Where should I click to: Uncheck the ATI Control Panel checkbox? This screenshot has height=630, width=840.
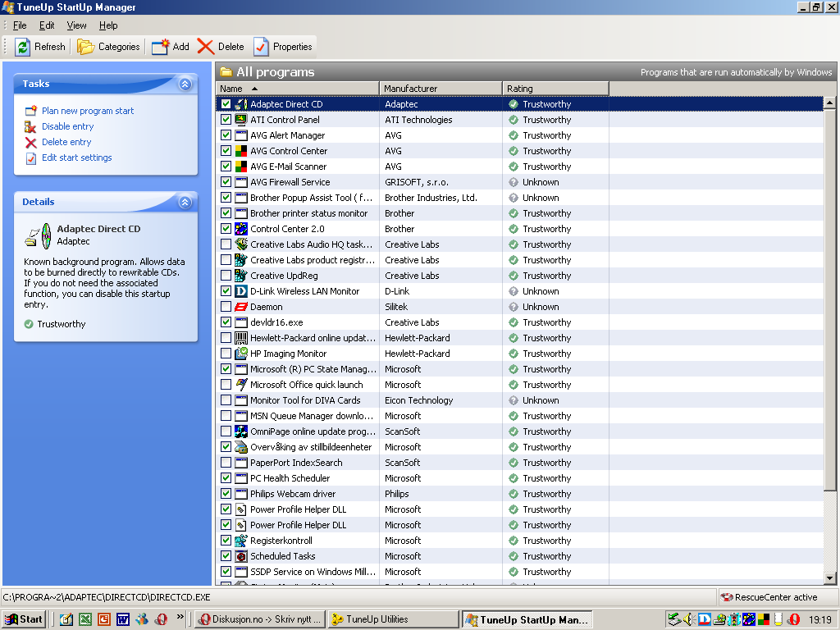(226, 120)
